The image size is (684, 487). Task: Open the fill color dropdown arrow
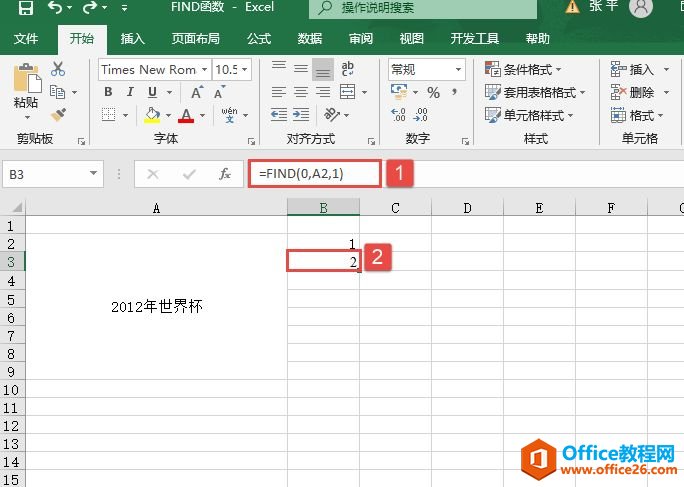168,116
